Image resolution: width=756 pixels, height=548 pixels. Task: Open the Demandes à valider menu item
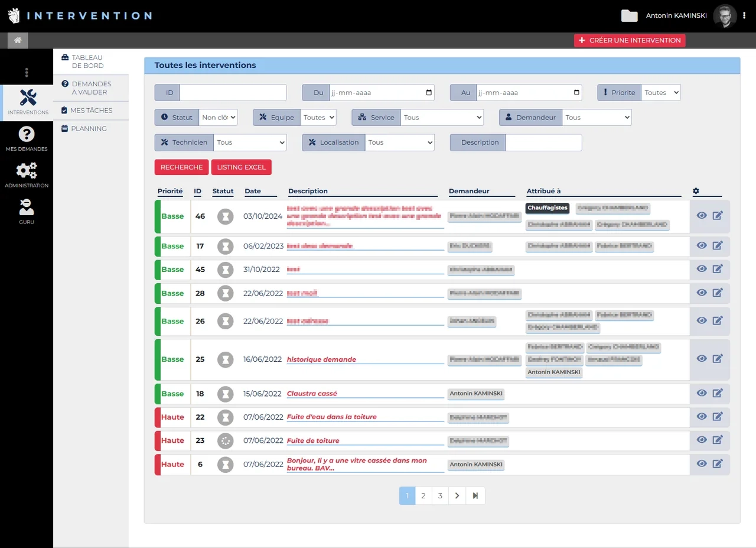pos(91,88)
